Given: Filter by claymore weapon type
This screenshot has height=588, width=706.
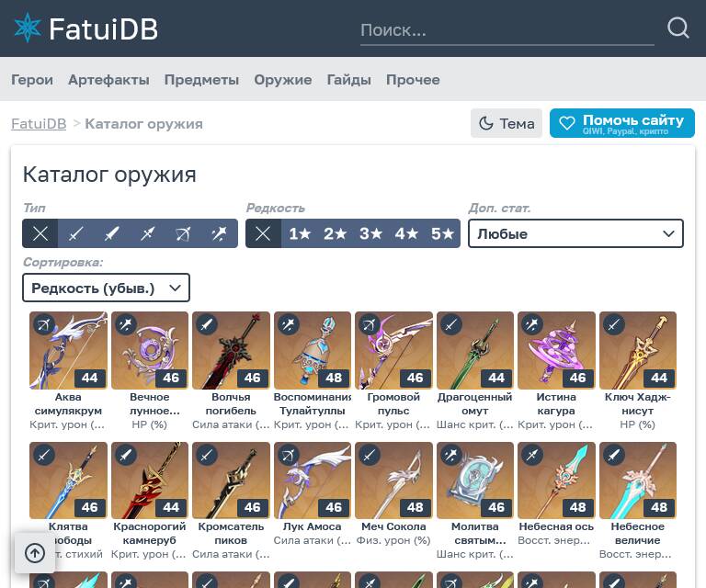Looking at the screenshot, I should coord(111,233).
